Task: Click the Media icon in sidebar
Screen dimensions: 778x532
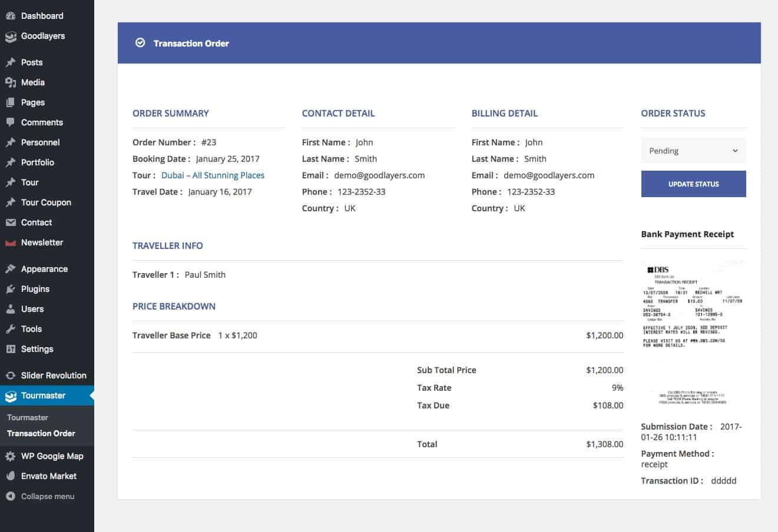Action: (10, 82)
